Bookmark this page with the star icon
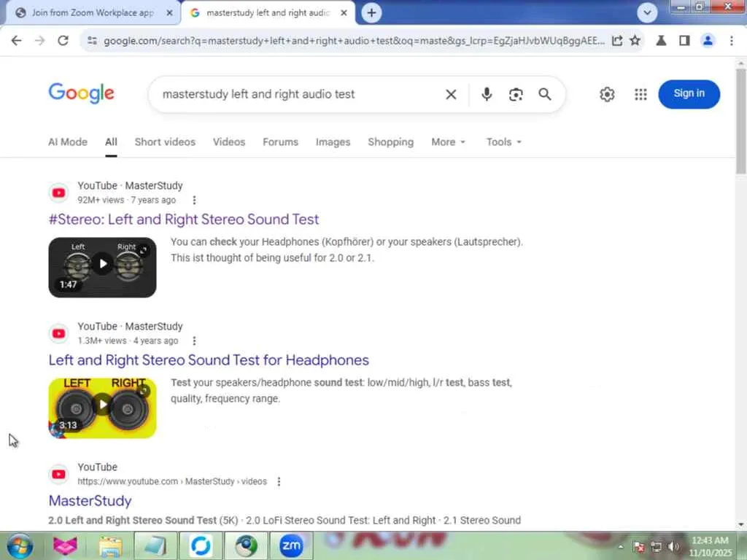This screenshot has width=747, height=560. (x=635, y=41)
